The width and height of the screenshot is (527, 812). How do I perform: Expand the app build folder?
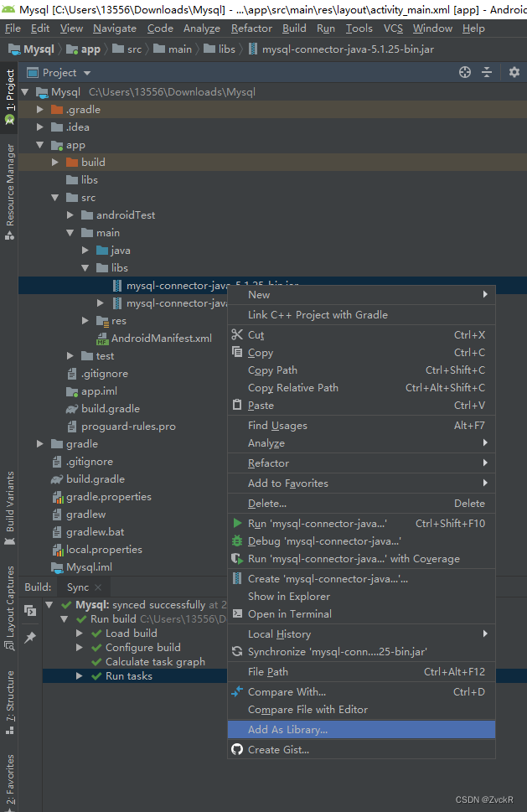tap(54, 163)
